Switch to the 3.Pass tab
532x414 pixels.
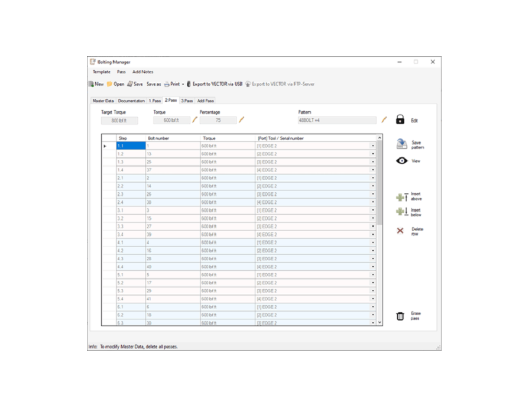[x=187, y=101]
